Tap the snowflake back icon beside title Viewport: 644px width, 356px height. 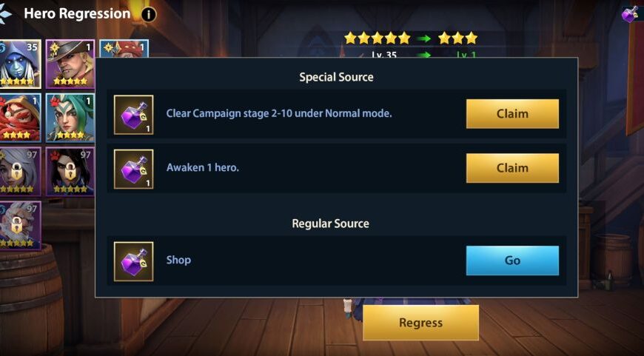click(x=5, y=13)
